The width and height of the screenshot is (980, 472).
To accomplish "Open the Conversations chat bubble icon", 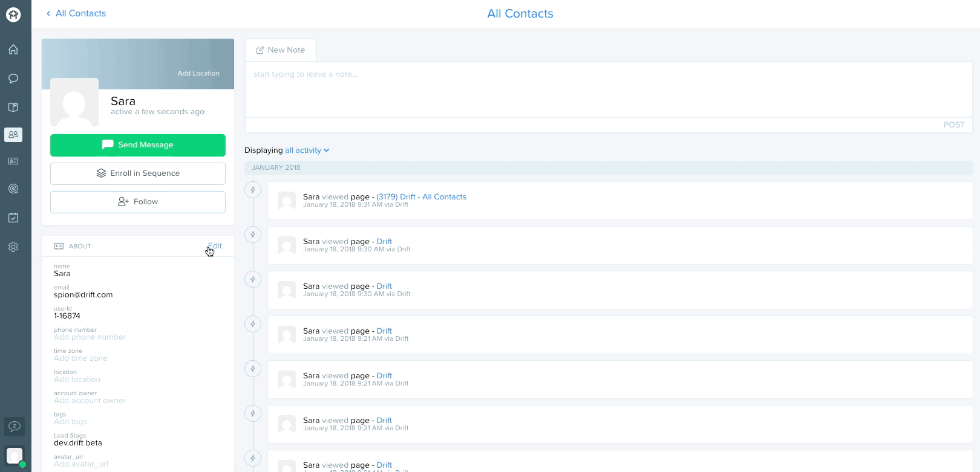I will coord(13,79).
